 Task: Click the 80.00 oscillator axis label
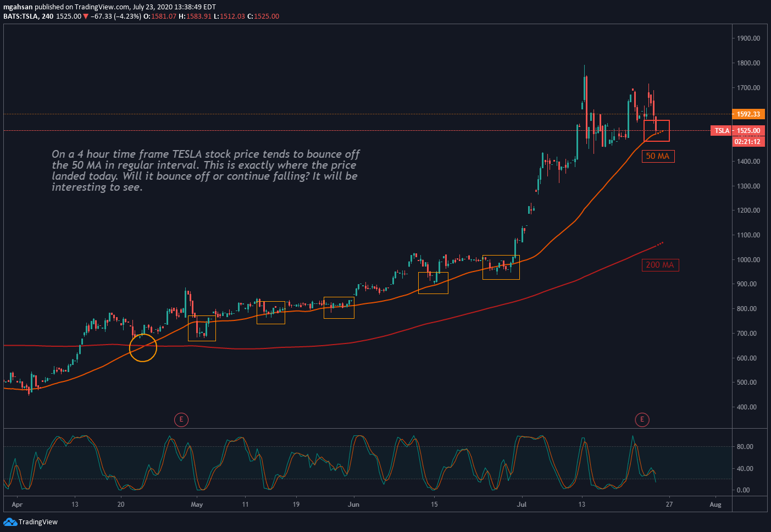[745, 447]
